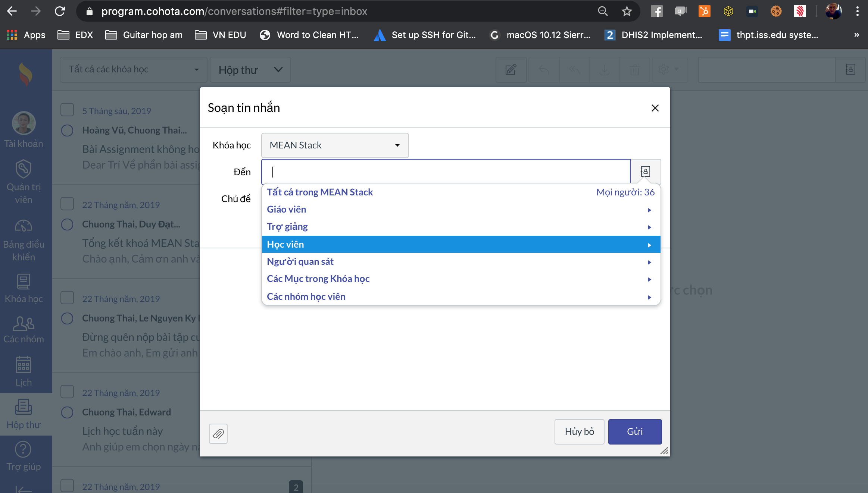868x493 pixels.
Task: Open Chrome profile avatar
Action: pos(834,12)
